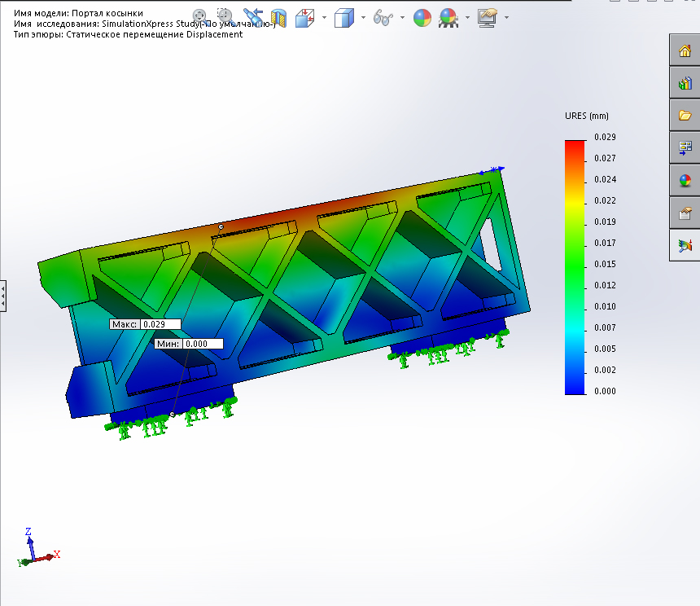The width and height of the screenshot is (700, 606).
Task: Click the green fixture symbols under right support
Action: 448,349
